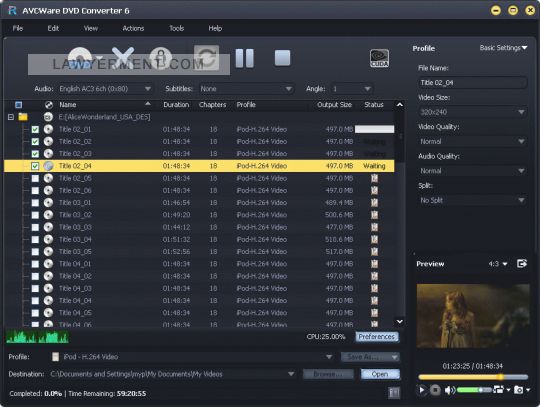Viewport: 540px width, 407px height.
Task: Open the Actions menu
Action: click(x=133, y=28)
